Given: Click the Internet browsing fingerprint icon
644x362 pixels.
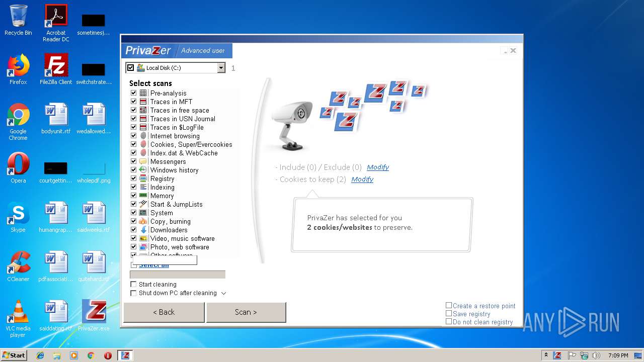Looking at the screenshot, I should tap(143, 136).
